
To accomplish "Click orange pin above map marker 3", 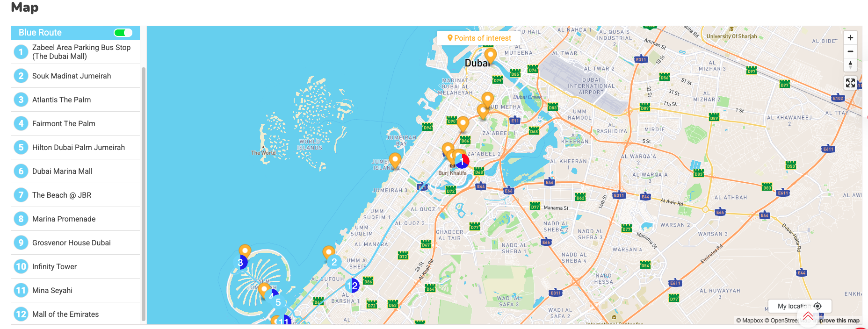I will (x=245, y=252).
